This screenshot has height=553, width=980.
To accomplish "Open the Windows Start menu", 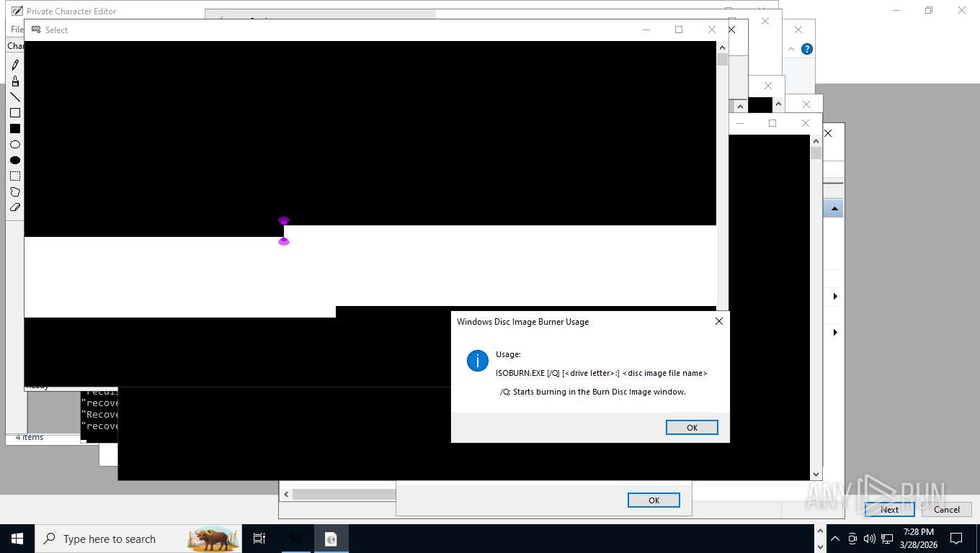I will pos(17,539).
